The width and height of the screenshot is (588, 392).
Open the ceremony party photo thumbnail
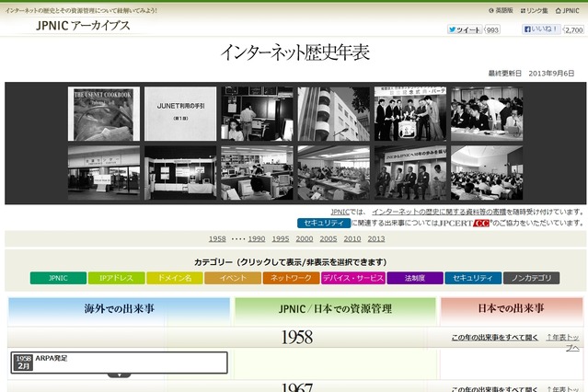tap(410, 114)
